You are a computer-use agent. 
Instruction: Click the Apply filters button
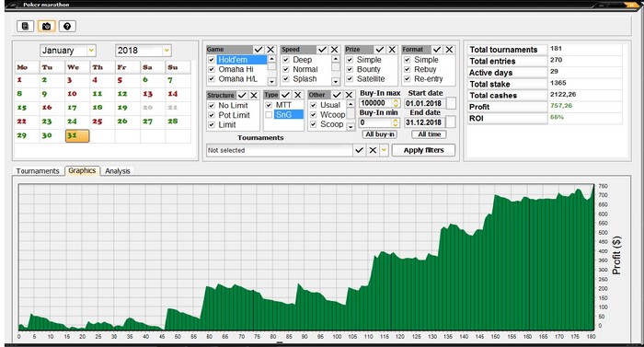[423, 150]
